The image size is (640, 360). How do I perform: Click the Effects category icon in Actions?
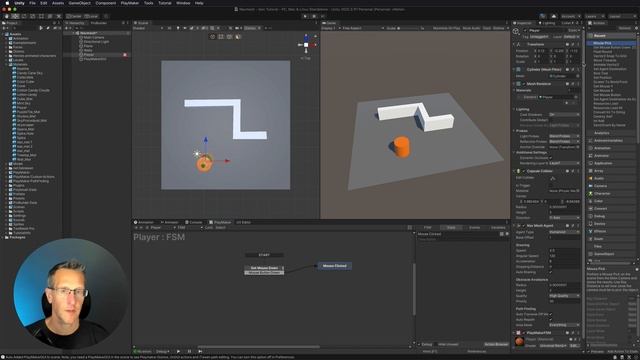click(x=591, y=231)
